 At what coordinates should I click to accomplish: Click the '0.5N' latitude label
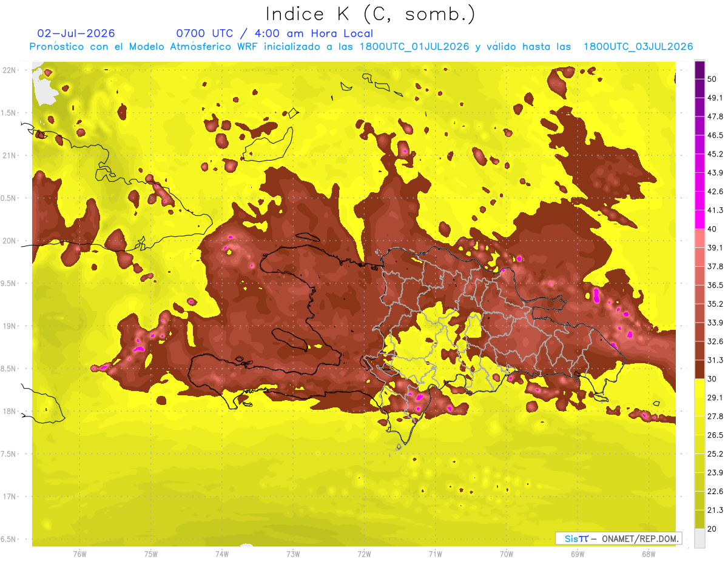pyautogui.click(x=8, y=198)
